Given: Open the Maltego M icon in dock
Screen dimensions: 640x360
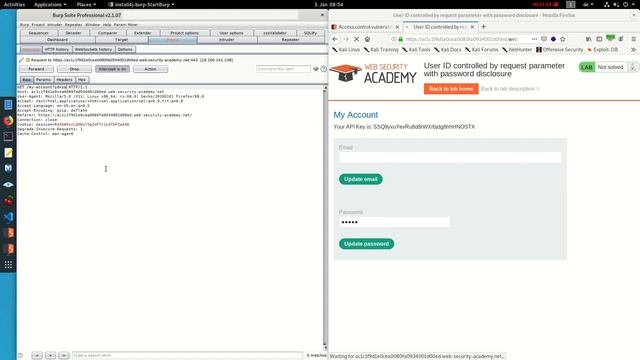Looking at the screenshot, I should pyautogui.click(x=8, y=168).
